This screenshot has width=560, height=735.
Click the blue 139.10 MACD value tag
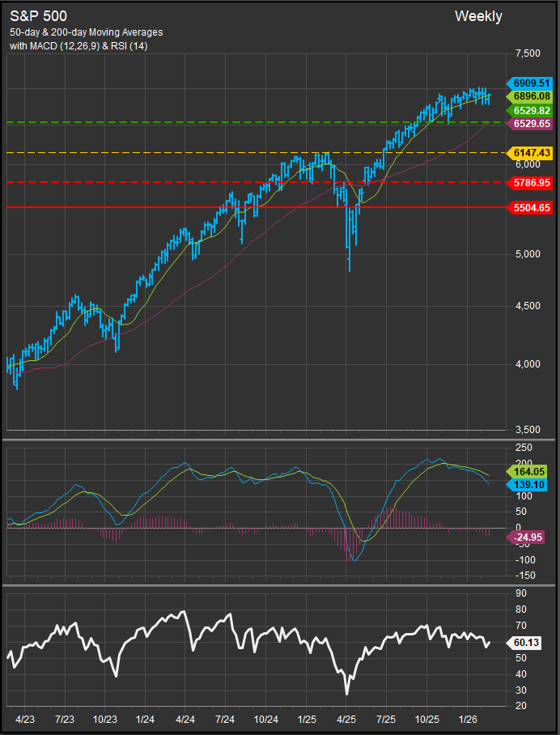(529, 483)
